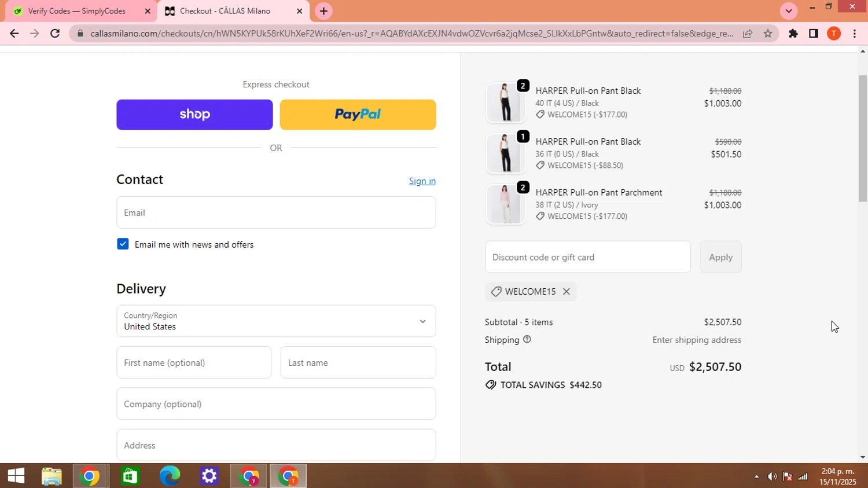
Task: Click the First name (optional) field
Action: coord(194,362)
